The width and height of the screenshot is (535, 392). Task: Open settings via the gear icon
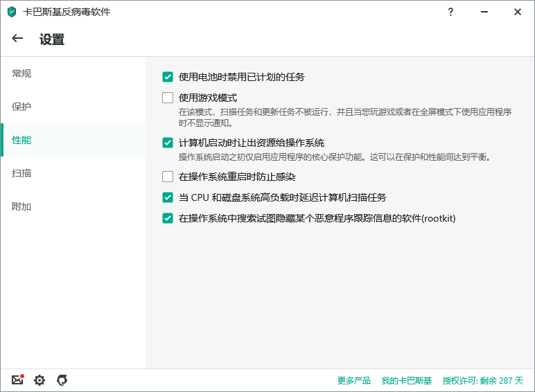40,380
